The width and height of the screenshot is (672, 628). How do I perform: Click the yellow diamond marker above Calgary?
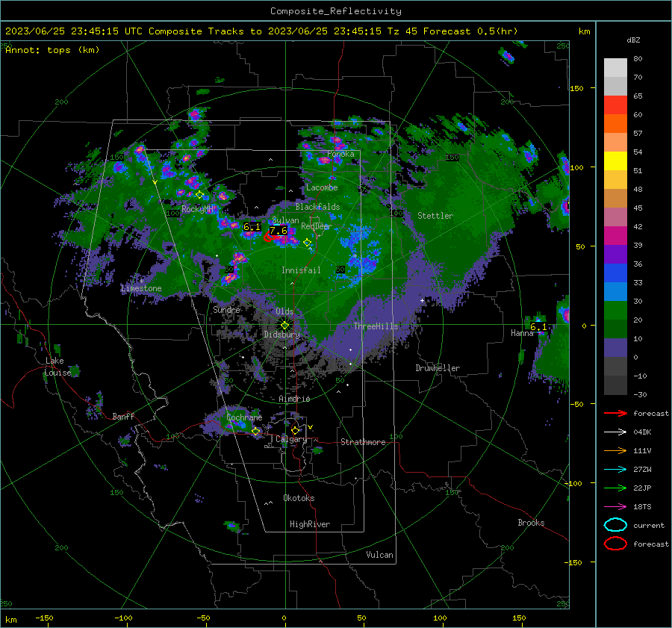pos(295,430)
